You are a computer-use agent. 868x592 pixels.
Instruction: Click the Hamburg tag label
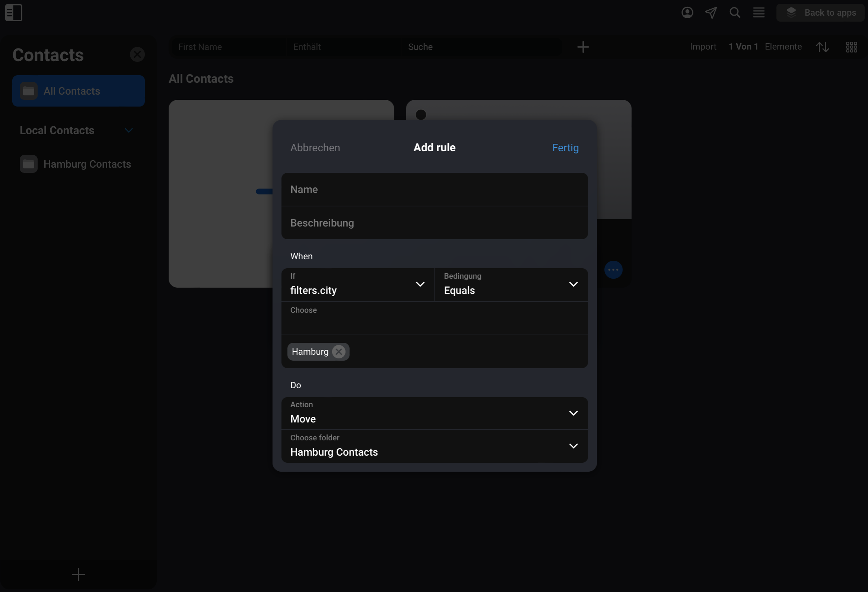click(x=310, y=352)
